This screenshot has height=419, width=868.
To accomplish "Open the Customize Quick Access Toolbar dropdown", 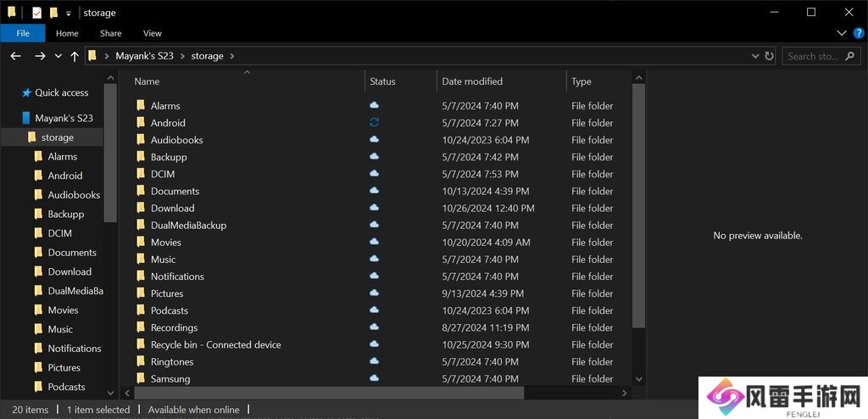I will [68, 14].
